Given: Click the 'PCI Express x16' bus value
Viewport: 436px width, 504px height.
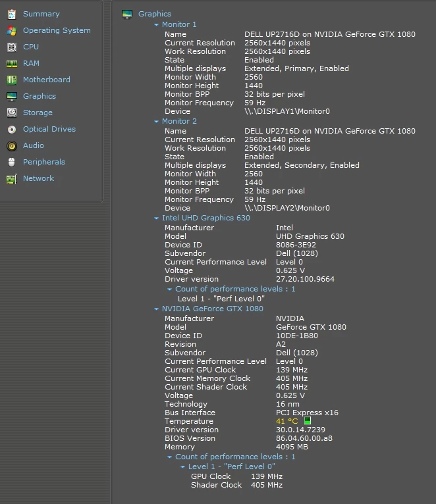Looking at the screenshot, I should 308,413.
